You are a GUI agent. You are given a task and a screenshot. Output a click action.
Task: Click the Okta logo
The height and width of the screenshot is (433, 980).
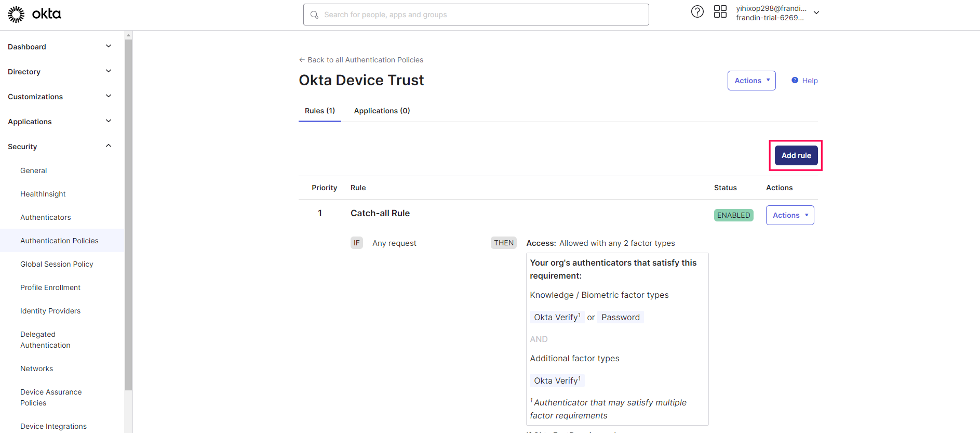(34, 14)
